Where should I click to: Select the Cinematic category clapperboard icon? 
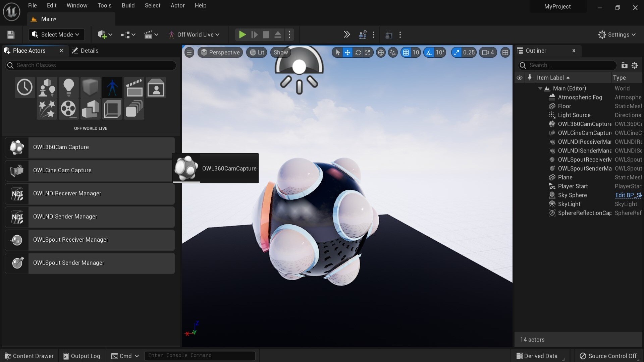134,87
